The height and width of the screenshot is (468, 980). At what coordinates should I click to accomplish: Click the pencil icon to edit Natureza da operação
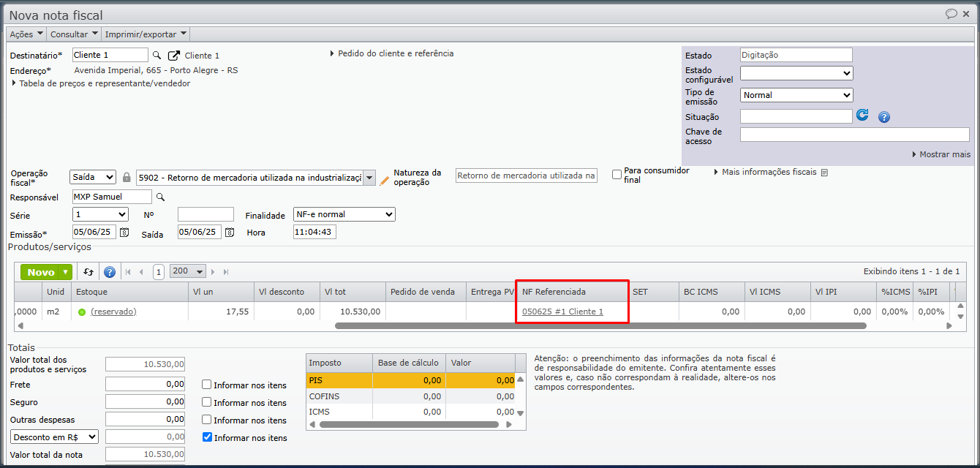pyautogui.click(x=385, y=179)
